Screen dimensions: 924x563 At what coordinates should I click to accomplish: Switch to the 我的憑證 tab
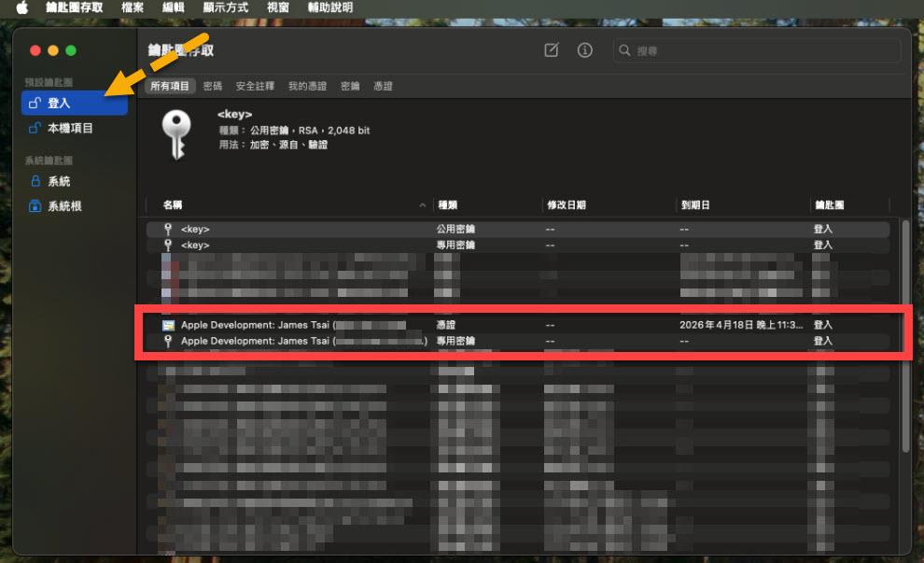(307, 86)
